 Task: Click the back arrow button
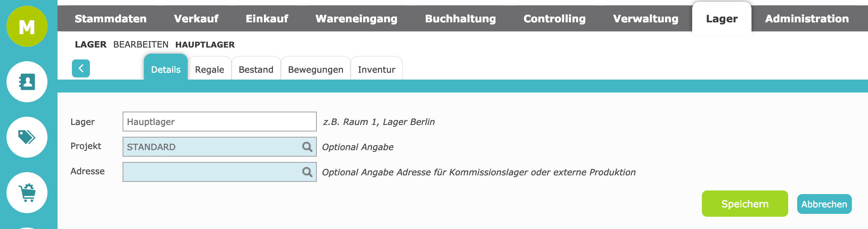coord(81,68)
